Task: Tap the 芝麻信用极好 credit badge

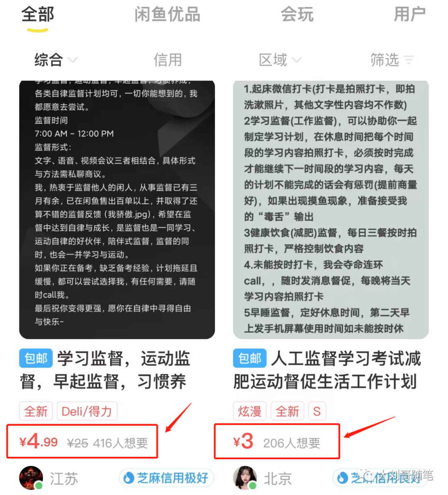Action: pyautogui.click(x=166, y=478)
